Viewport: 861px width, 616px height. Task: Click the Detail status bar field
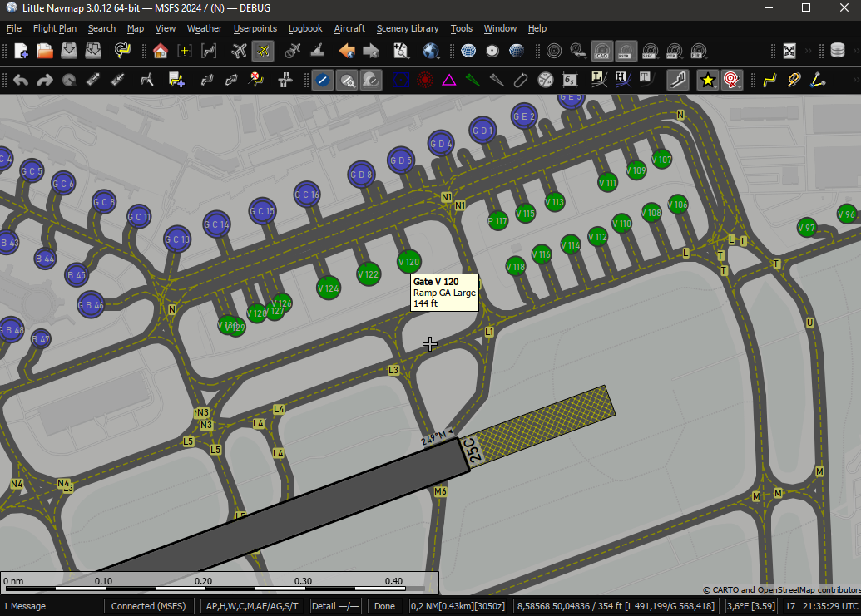[335, 606]
